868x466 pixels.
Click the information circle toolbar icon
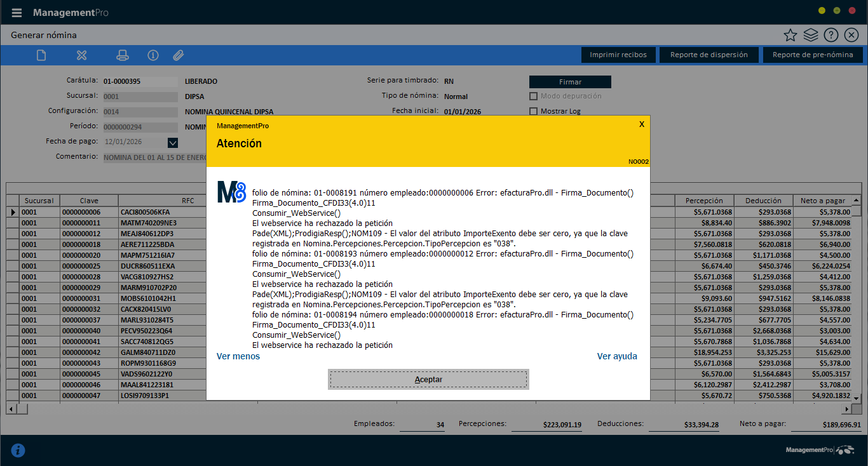[x=153, y=55]
